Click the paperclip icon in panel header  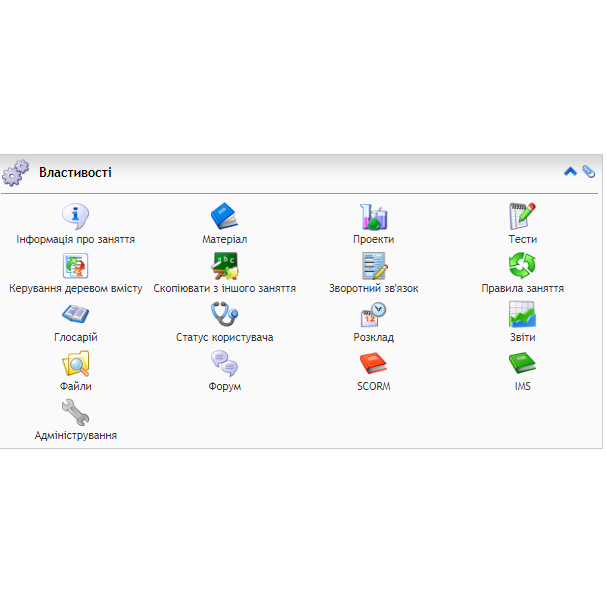(x=589, y=172)
